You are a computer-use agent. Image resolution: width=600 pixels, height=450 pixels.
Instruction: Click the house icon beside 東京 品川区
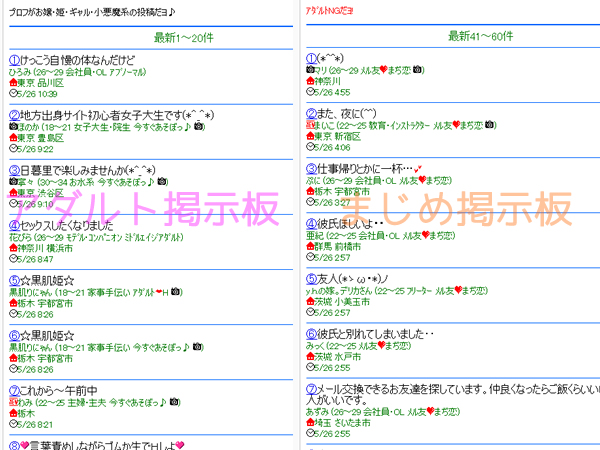[x=12, y=83]
